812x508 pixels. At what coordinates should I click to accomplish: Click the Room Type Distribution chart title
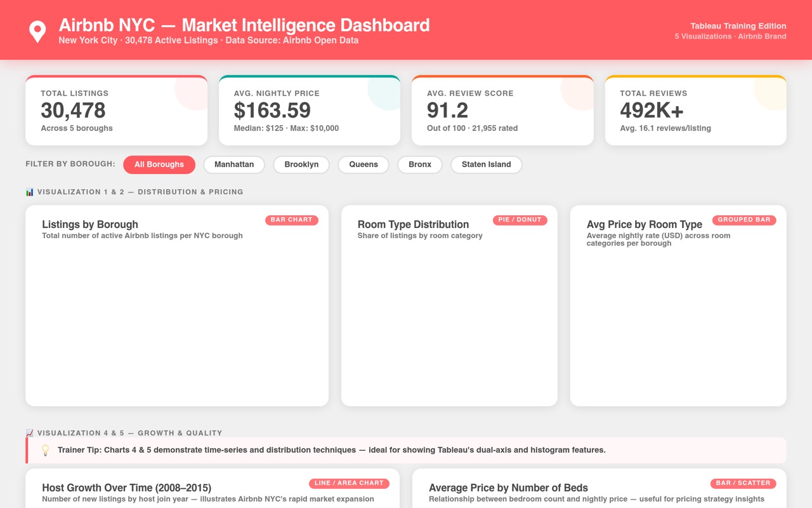point(413,225)
